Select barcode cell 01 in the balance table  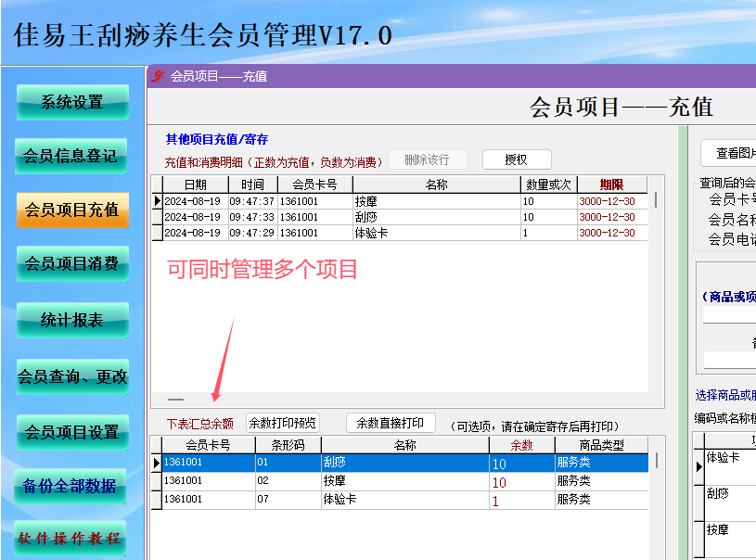[x=288, y=463]
